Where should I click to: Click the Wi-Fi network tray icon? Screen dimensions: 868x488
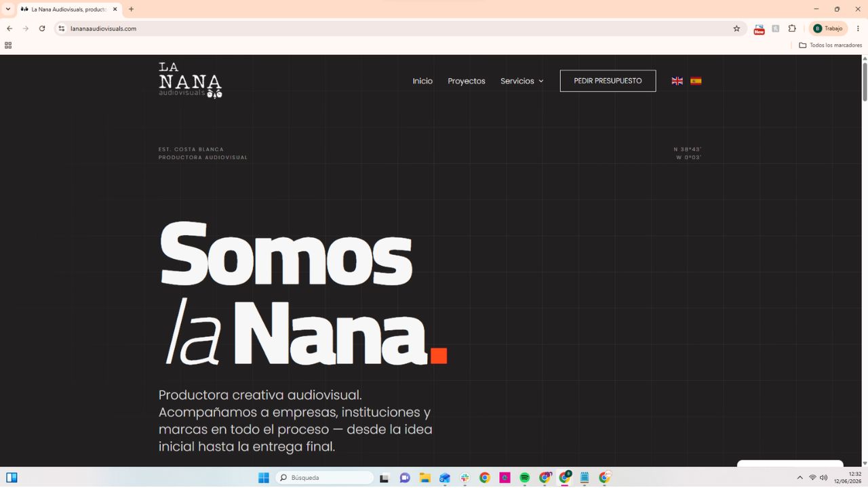tap(812, 478)
